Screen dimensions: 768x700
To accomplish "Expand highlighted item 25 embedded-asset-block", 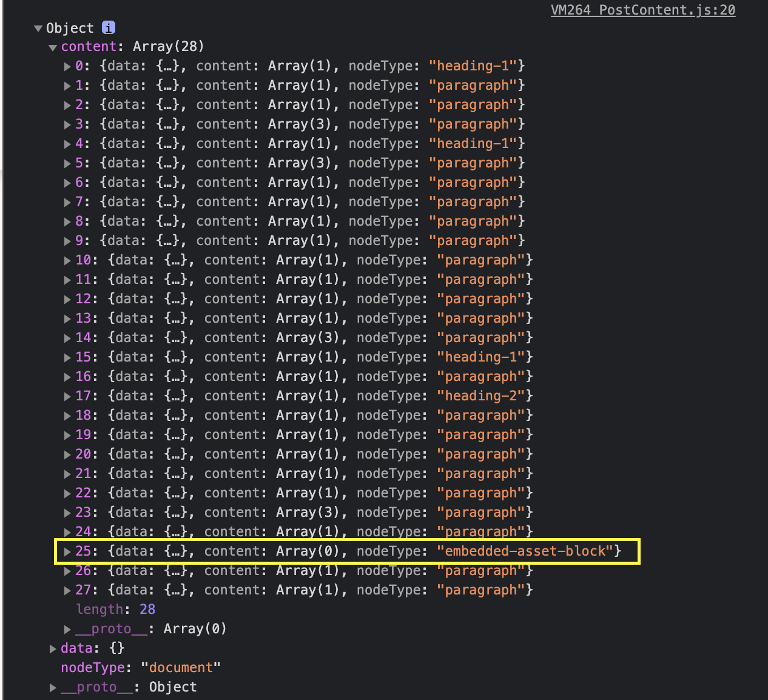I will 67,551.
